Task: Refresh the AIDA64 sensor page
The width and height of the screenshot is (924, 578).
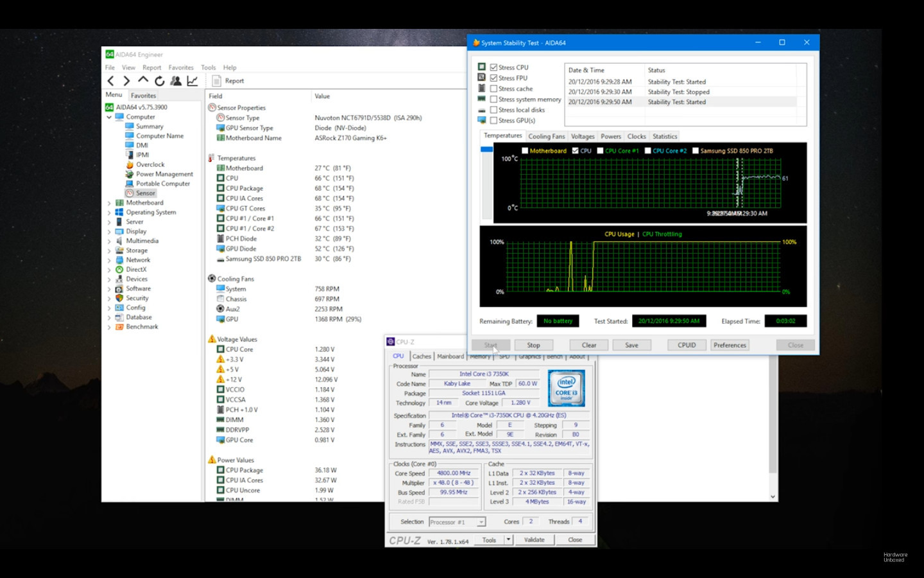Action: point(159,81)
